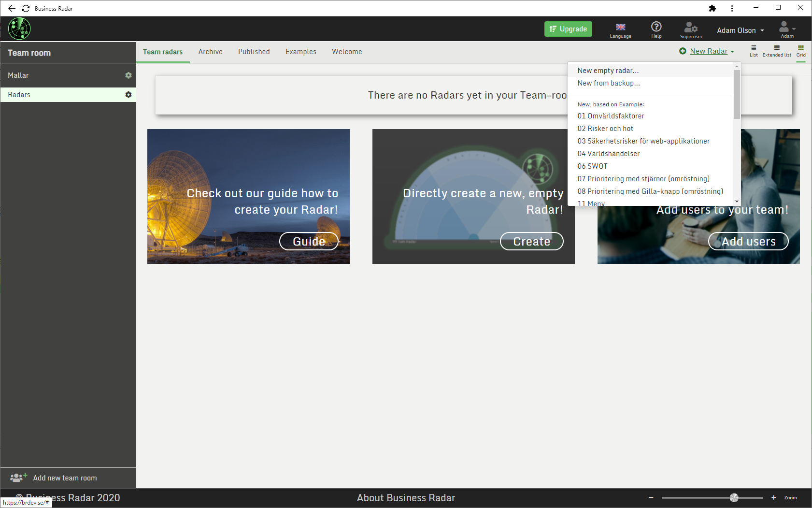
Task: Select example 06 SWOT
Action: coord(650,166)
